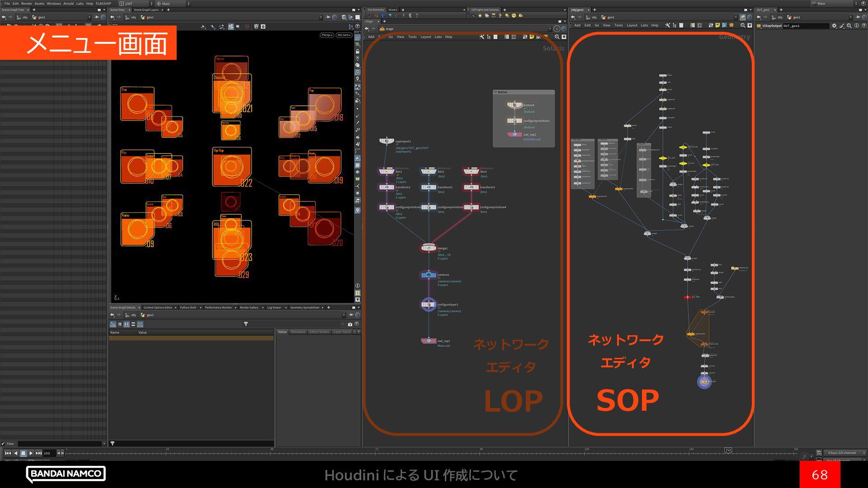Viewport: 868px width, 488px height.
Task: Click the sopimport1 node icon
Action: tap(386, 141)
